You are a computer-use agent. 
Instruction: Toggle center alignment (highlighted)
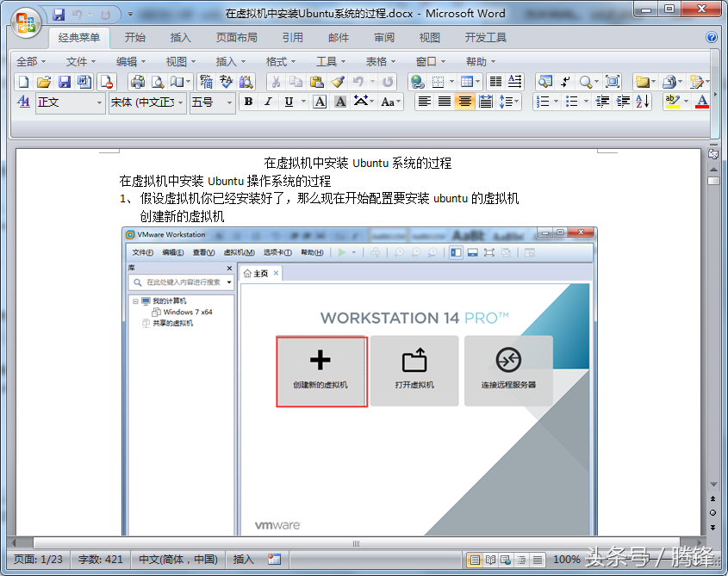pos(464,102)
